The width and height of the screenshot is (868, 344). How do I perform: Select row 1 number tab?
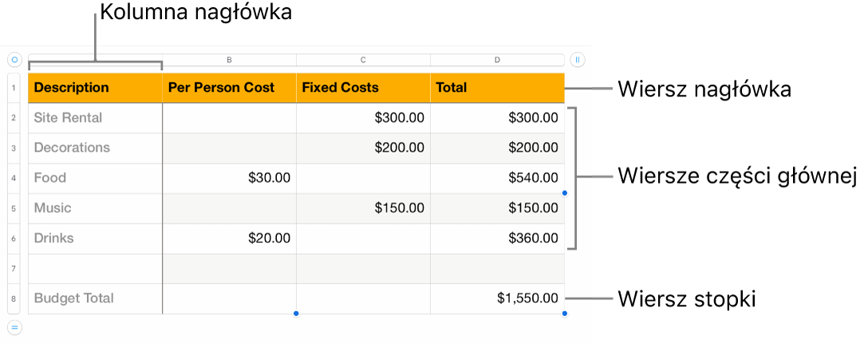(14, 88)
